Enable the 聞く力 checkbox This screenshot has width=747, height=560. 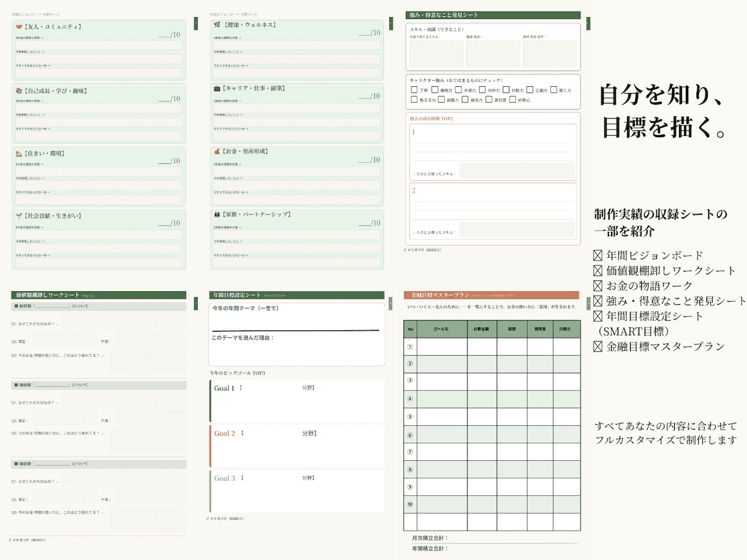coord(554,90)
